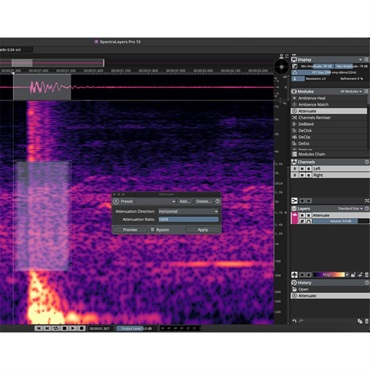370x370 pixels.
Task: Click the Modules Chain icon
Action: pos(294,154)
